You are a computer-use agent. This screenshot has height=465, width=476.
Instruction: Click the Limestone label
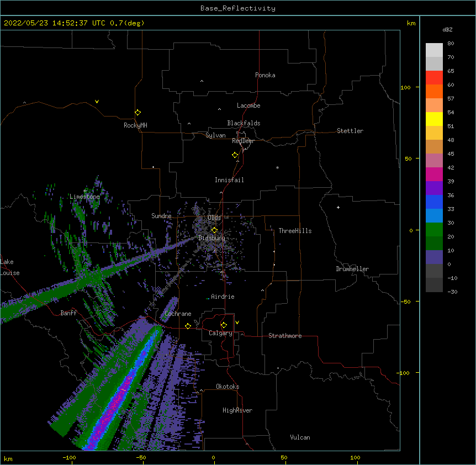tap(84, 197)
